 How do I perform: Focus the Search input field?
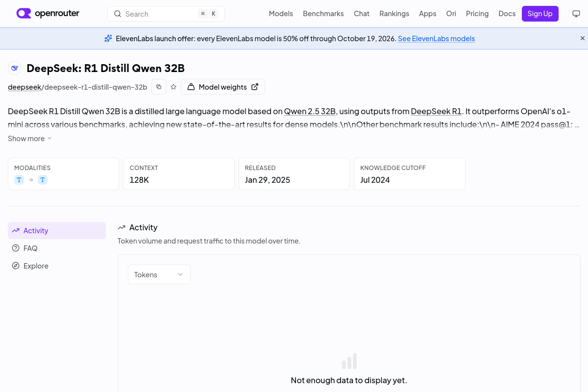point(166,14)
